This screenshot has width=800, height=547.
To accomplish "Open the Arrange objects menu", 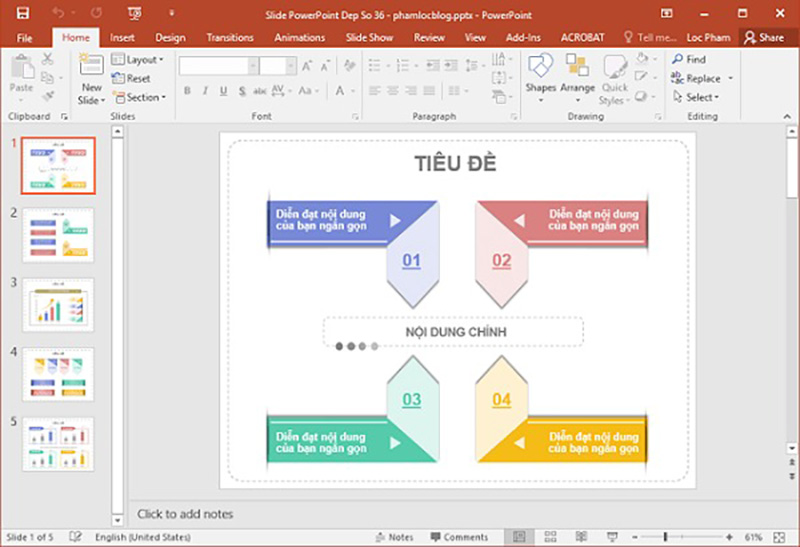I will pyautogui.click(x=578, y=78).
